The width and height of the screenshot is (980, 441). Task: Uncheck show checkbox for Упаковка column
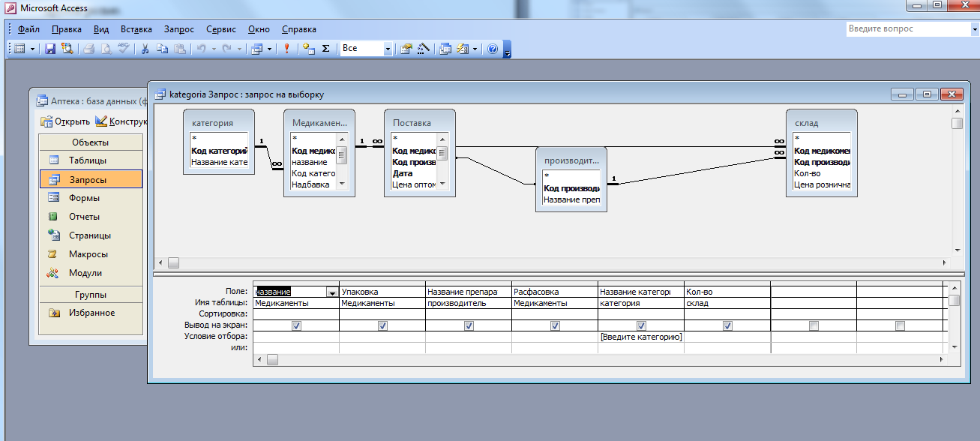tap(382, 326)
